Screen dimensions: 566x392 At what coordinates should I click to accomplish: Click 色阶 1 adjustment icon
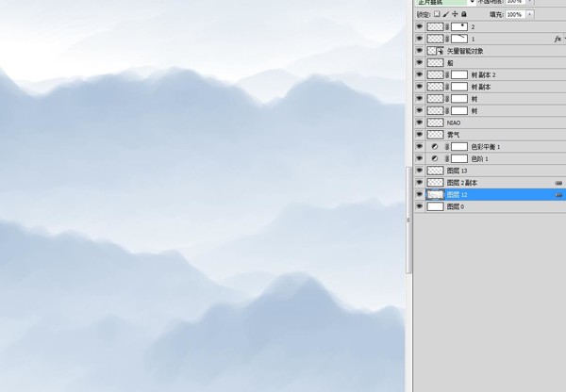(x=435, y=158)
